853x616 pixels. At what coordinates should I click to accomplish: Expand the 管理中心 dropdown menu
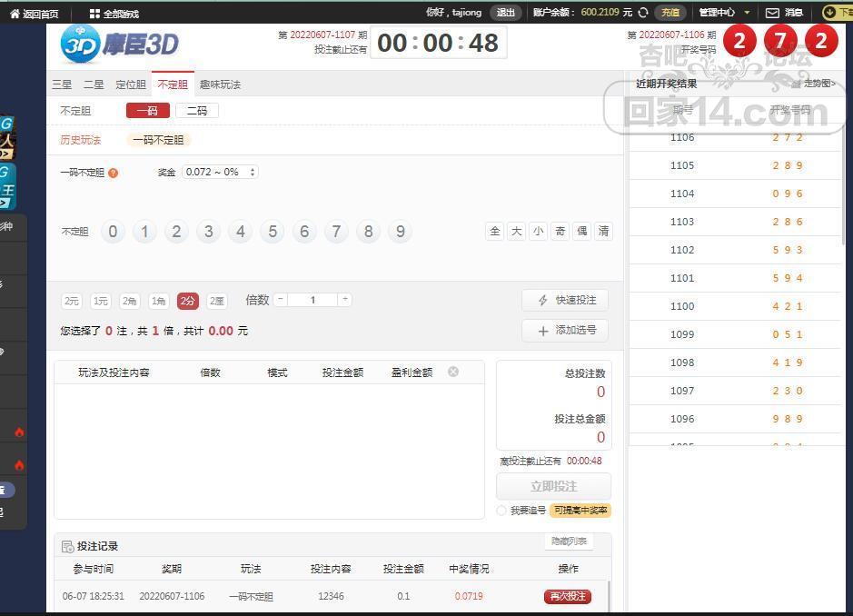click(x=724, y=13)
